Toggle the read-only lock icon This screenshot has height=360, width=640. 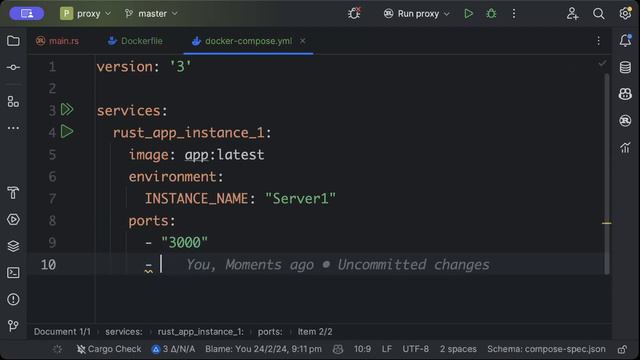(622, 349)
